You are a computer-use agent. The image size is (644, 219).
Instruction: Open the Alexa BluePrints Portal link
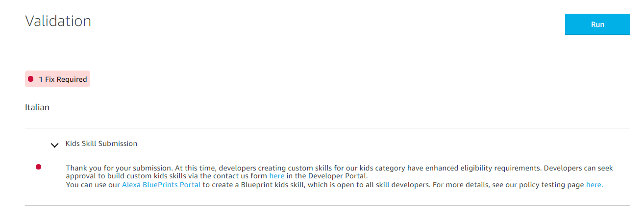(x=161, y=185)
